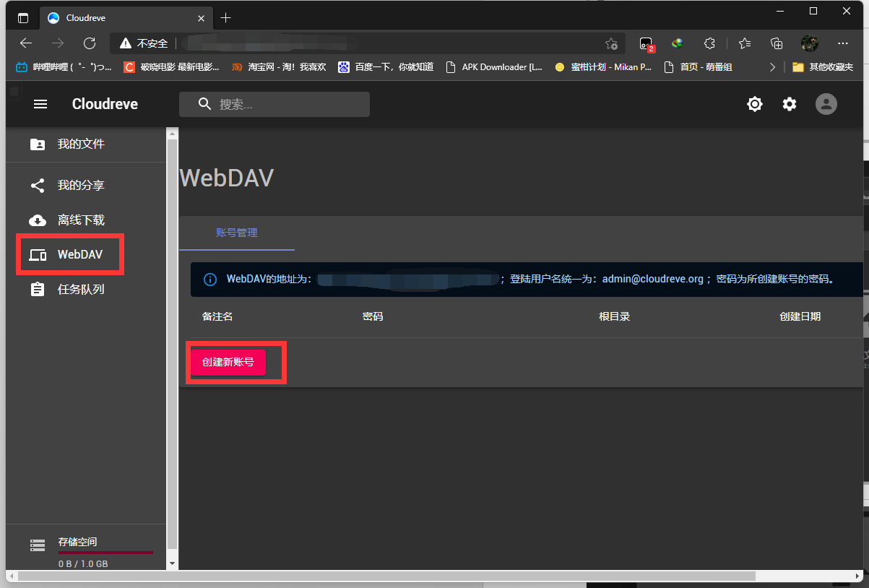The image size is (869, 588).
Task: Click the 搜索 search field
Action: (x=274, y=104)
